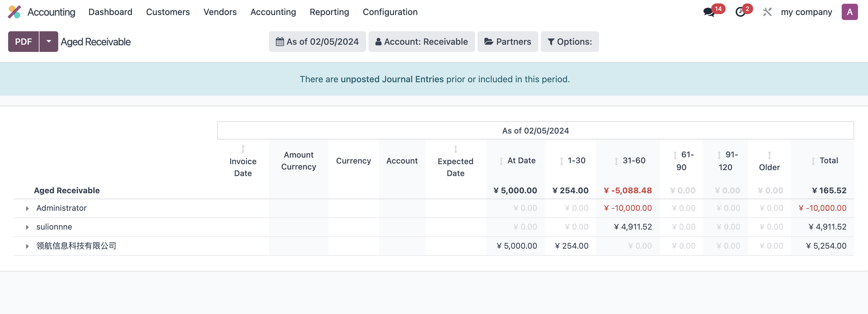Viewport: 868px width, 314px height.
Task: Expand the 领航信息科技有限公司 row
Action: tap(27, 246)
